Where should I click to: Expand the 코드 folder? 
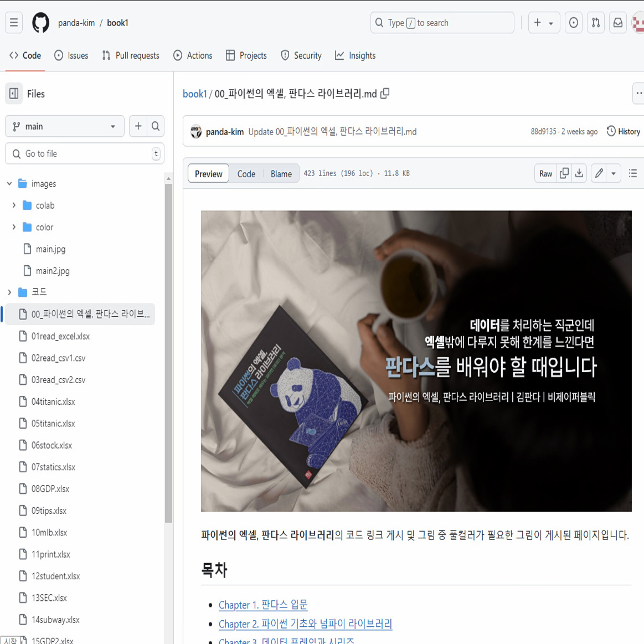[x=9, y=292]
